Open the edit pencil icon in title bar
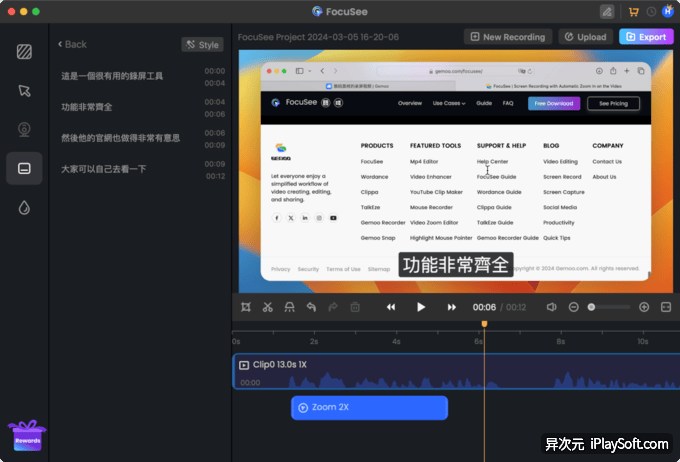The width and height of the screenshot is (680, 462). tap(607, 12)
